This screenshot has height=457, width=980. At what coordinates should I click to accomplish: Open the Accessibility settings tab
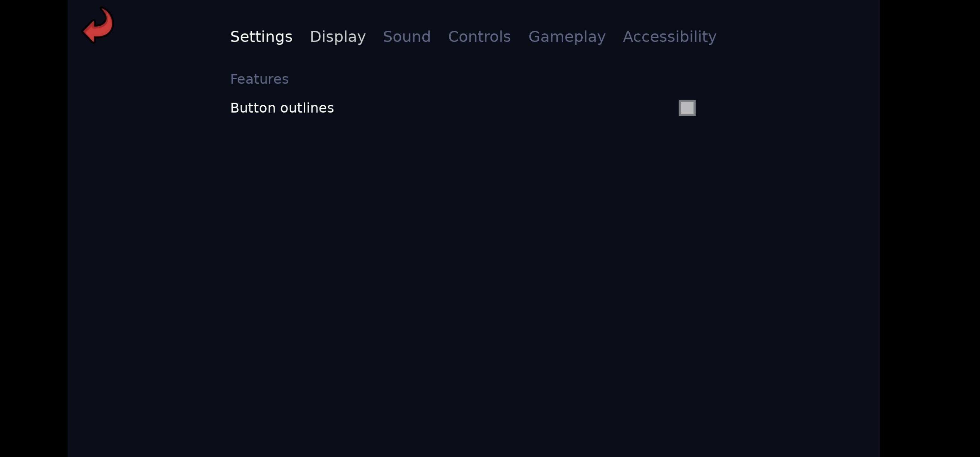click(x=669, y=36)
